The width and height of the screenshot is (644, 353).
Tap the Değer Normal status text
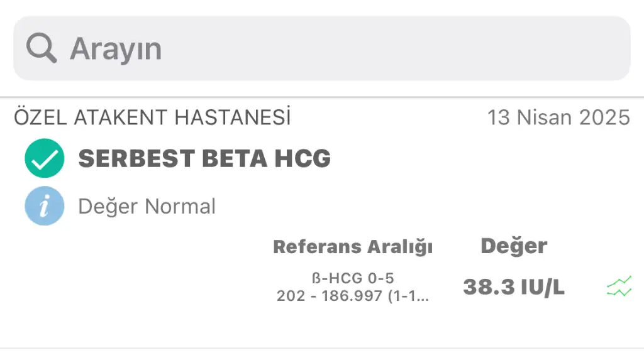coord(147,206)
